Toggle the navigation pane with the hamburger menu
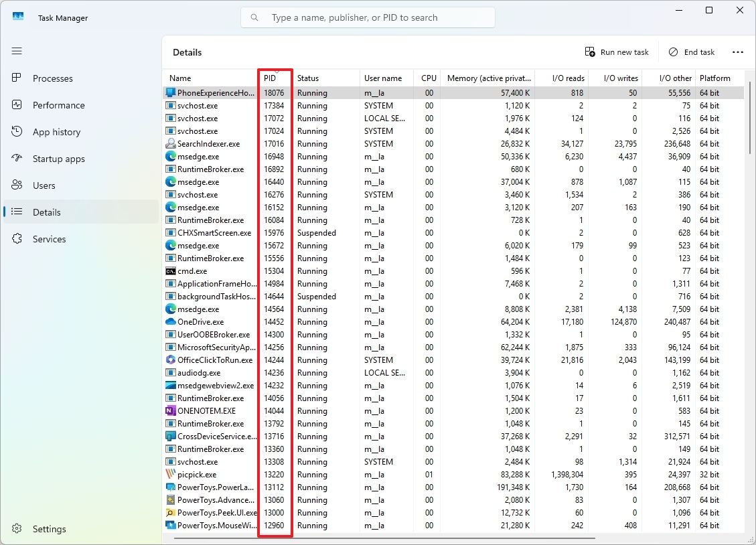Image resolution: width=756 pixels, height=545 pixels. click(17, 51)
